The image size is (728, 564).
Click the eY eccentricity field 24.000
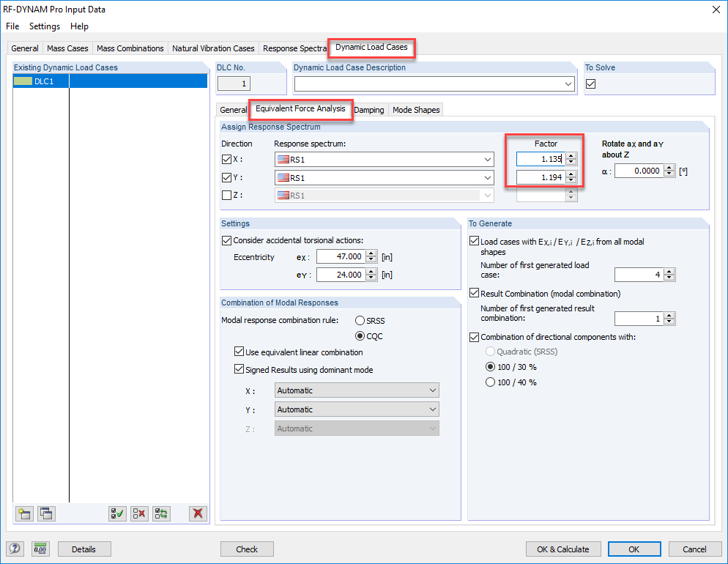[341, 275]
